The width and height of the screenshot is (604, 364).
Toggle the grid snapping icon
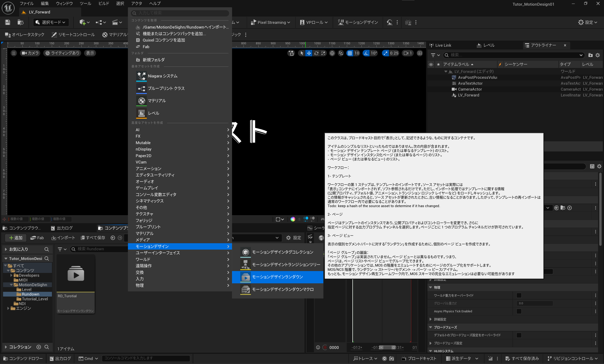350,53
